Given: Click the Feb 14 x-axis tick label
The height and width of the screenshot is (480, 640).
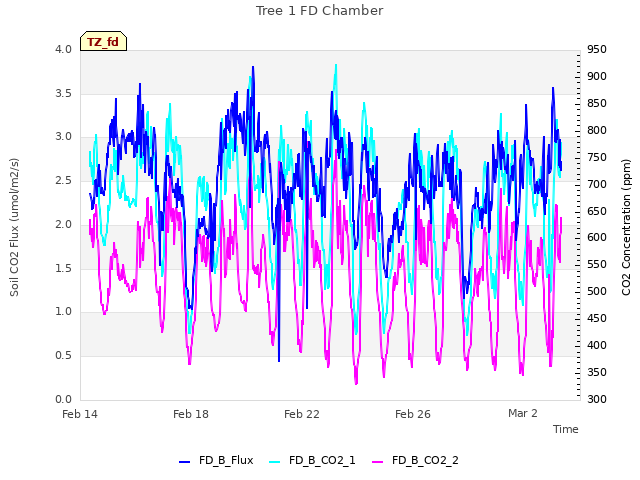Looking at the screenshot, I should 80,414.
